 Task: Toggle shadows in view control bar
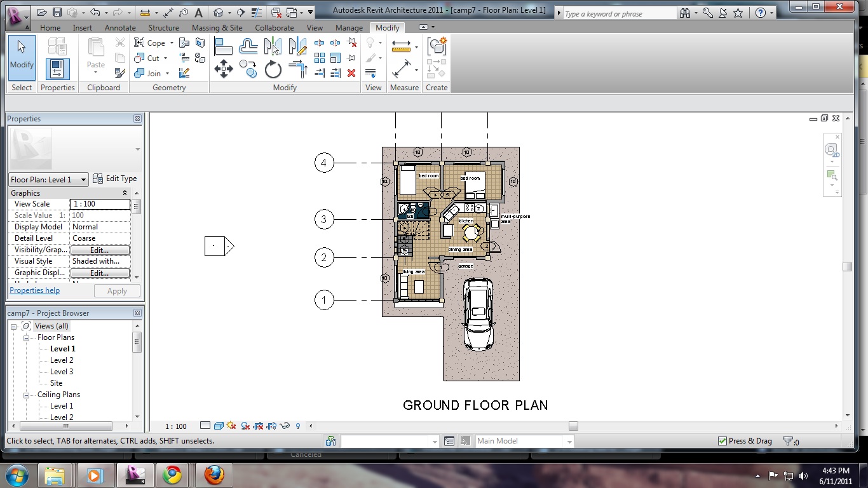(x=245, y=426)
